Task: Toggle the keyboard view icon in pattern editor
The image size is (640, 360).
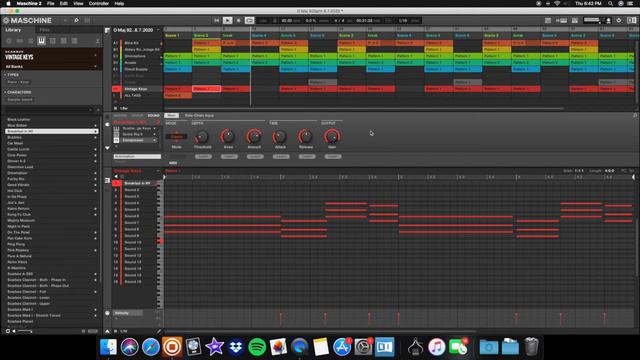Action: coord(107,180)
